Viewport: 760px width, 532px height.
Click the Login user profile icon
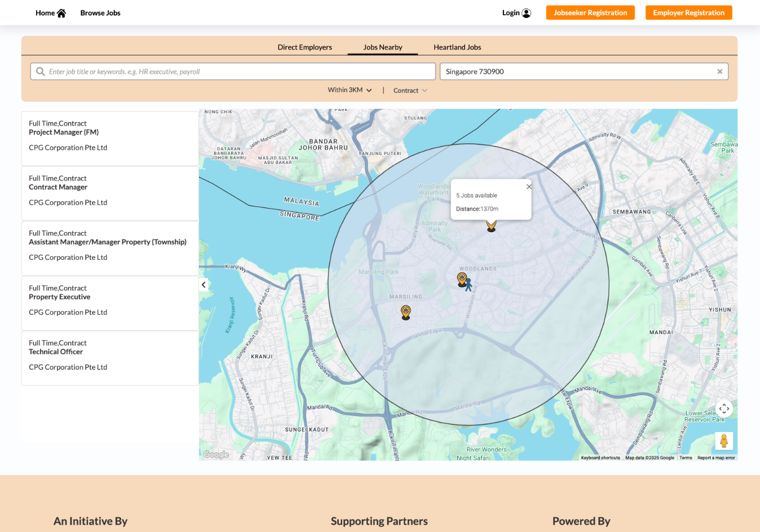pos(527,13)
